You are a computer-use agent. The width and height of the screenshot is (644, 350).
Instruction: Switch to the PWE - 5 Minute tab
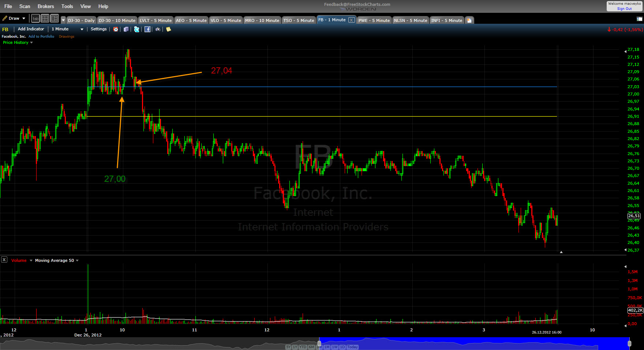[x=374, y=20]
